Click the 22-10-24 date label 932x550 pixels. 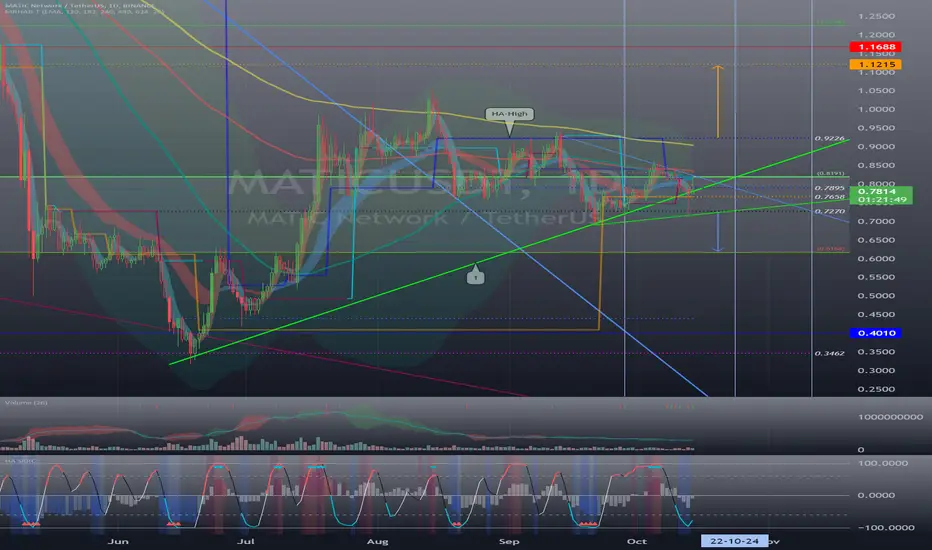point(734,541)
